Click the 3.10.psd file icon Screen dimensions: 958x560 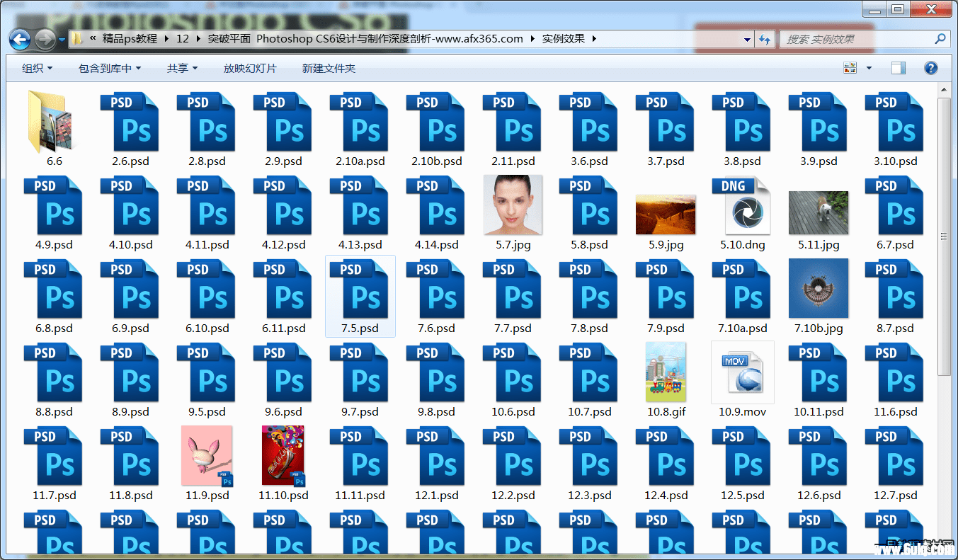point(894,122)
